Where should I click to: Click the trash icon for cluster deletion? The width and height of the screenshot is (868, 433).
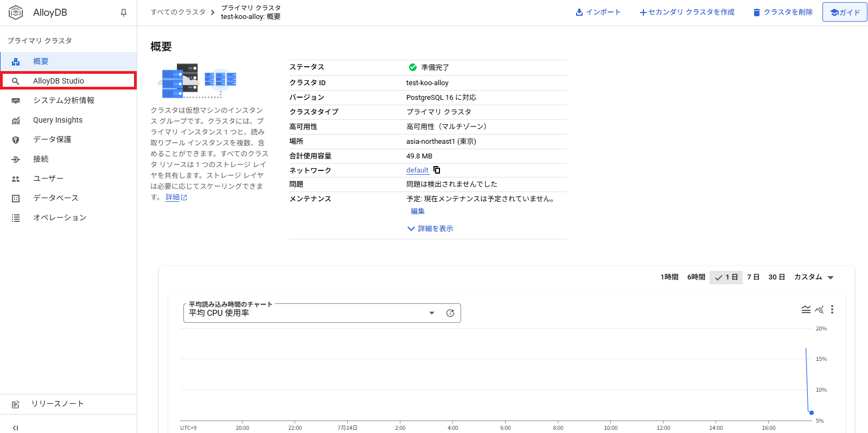(756, 12)
